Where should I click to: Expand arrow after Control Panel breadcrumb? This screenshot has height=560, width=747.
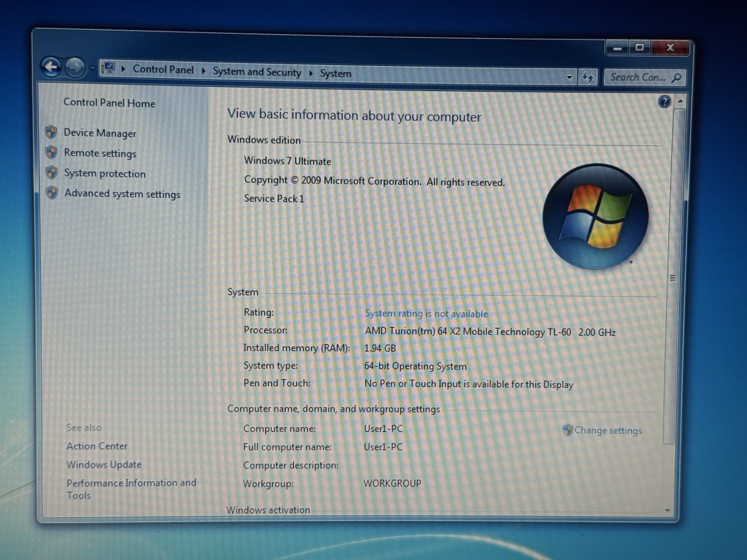pos(204,71)
